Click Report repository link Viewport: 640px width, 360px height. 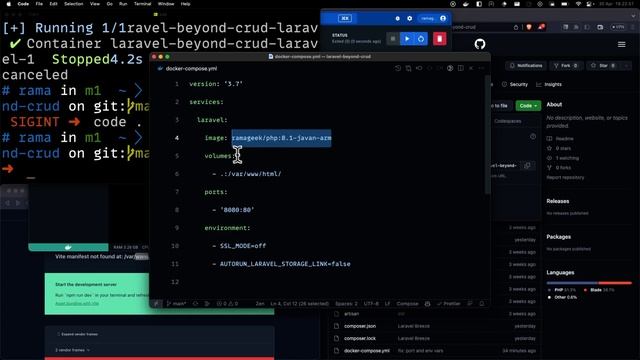(565, 178)
